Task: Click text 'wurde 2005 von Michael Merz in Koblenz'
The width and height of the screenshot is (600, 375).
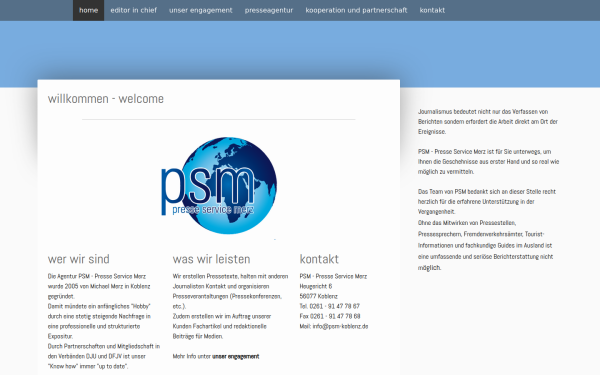Action: [99, 286]
